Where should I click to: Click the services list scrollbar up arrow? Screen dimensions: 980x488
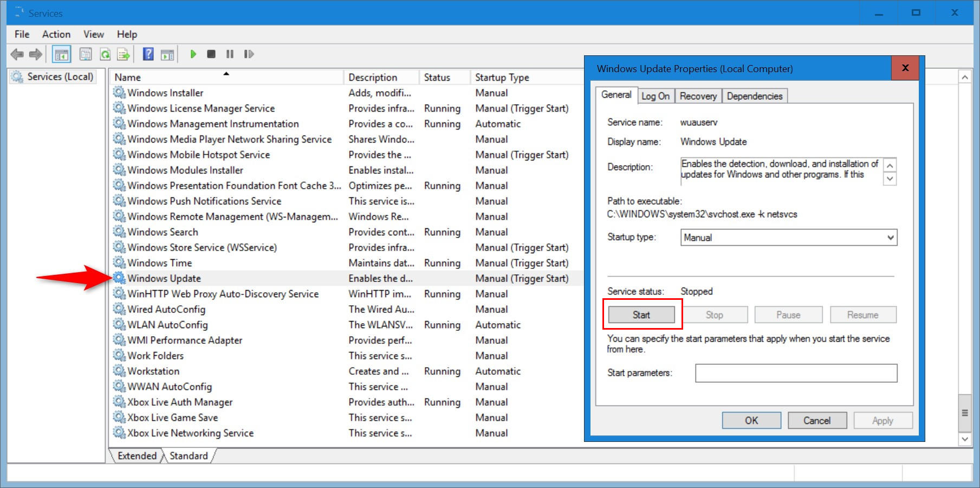click(x=965, y=78)
